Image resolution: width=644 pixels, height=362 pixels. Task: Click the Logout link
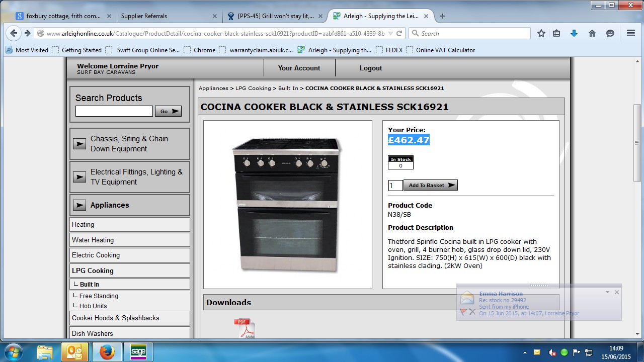[371, 68]
